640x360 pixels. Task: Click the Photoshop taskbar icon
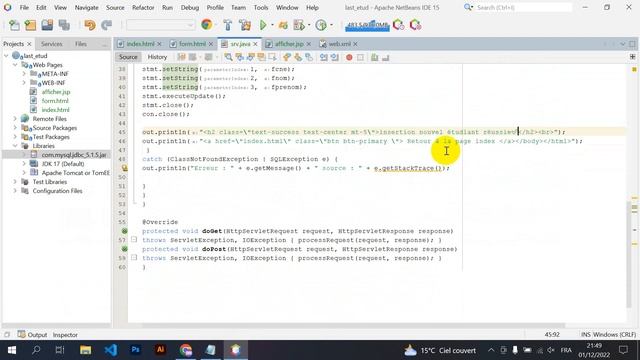point(136,350)
